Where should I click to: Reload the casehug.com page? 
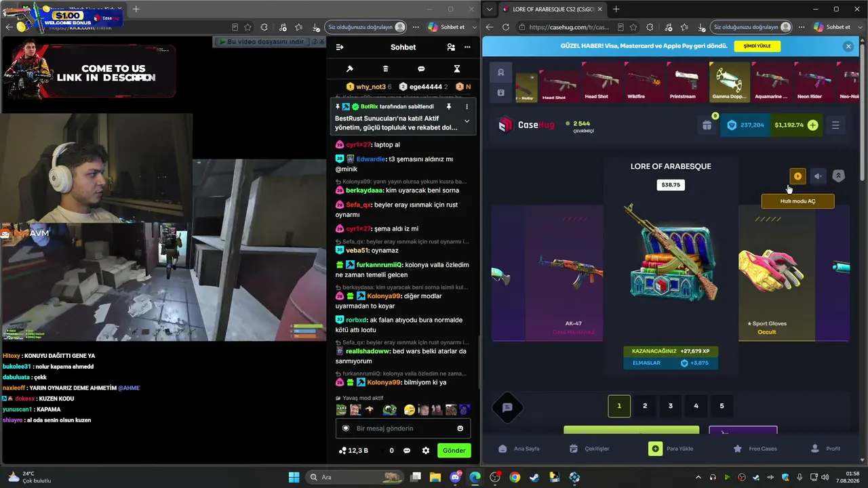click(505, 27)
